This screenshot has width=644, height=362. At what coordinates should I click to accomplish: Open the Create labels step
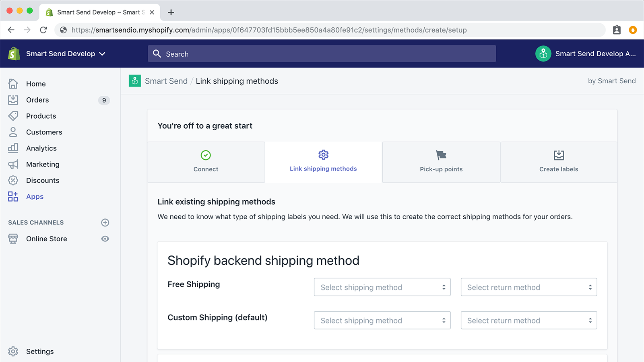[559, 162]
